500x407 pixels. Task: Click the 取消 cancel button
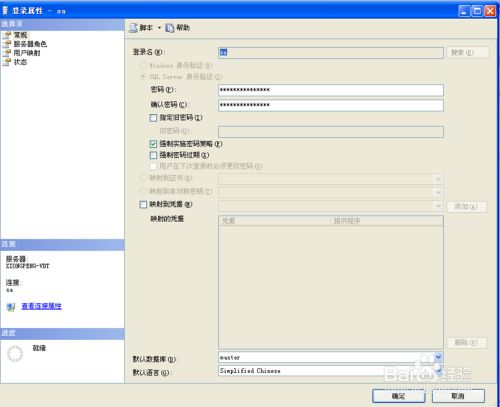(458, 396)
